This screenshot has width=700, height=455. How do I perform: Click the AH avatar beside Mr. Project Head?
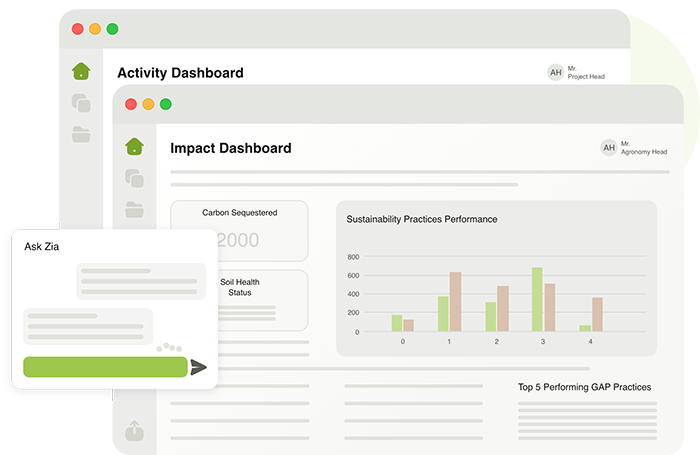pyautogui.click(x=555, y=72)
